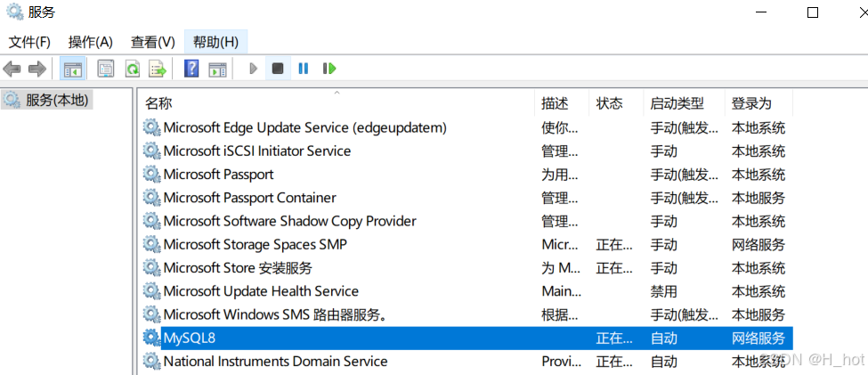Click the Refresh toolbar icon
Image resolution: width=868 pixels, height=375 pixels.
click(133, 69)
